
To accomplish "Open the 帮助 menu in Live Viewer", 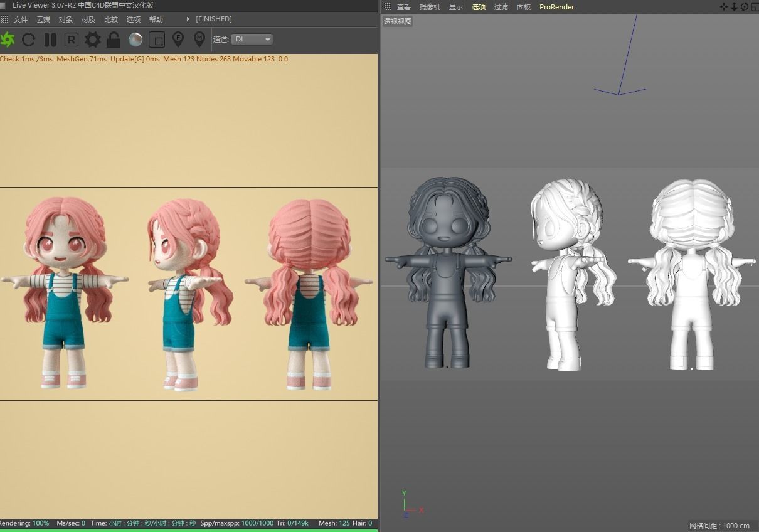I will pyautogui.click(x=156, y=19).
